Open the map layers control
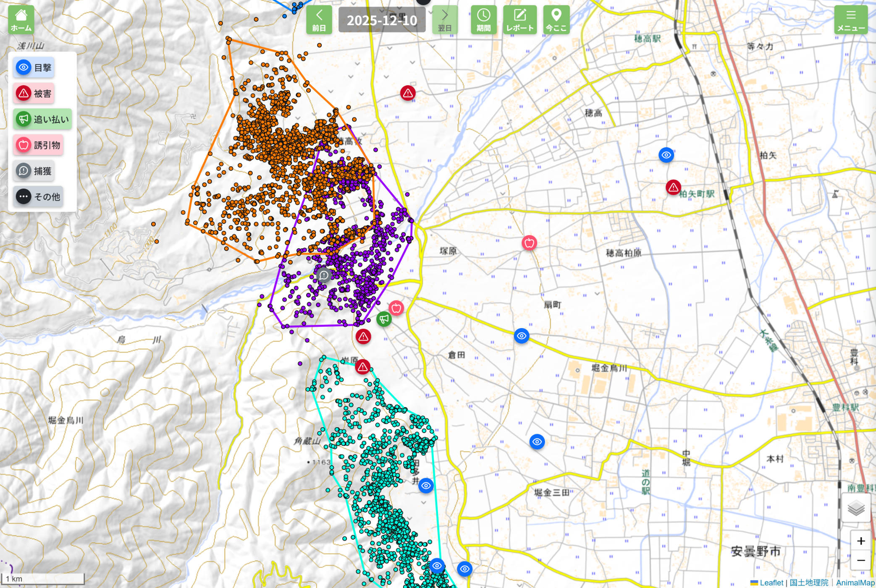 [x=856, y=509]
